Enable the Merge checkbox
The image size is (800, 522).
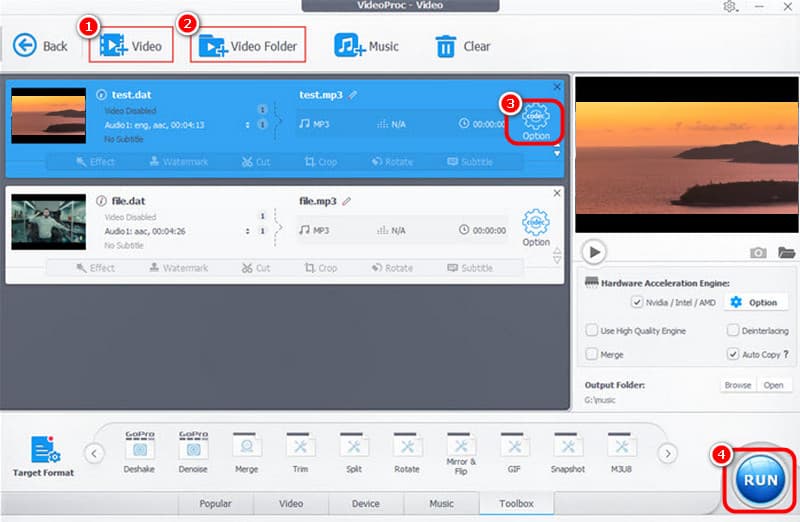pyautogui.click(x=592, y=354)
